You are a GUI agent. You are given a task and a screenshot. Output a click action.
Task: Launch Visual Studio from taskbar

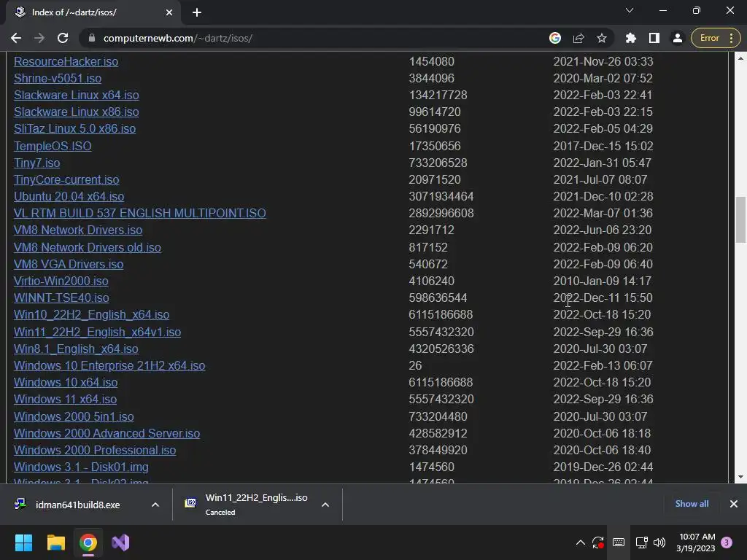tap(120, 542)
